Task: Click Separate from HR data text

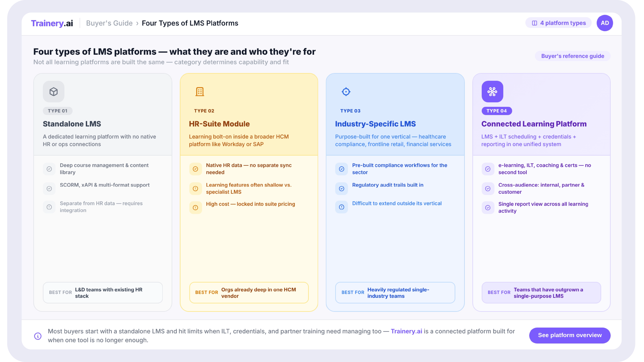Action: (101, 207)
